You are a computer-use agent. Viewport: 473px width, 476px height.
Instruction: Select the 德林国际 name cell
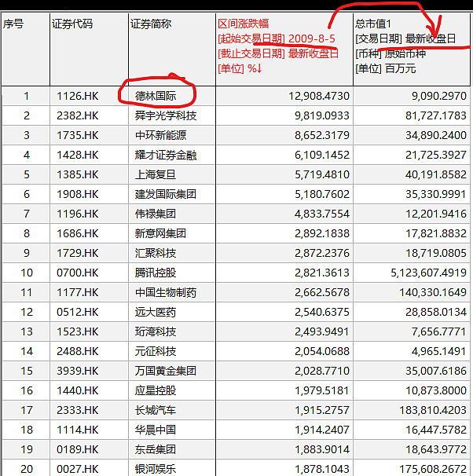pos(156,96)
